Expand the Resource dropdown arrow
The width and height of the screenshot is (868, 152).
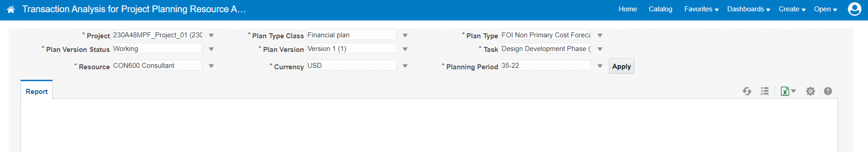point(211,66)
